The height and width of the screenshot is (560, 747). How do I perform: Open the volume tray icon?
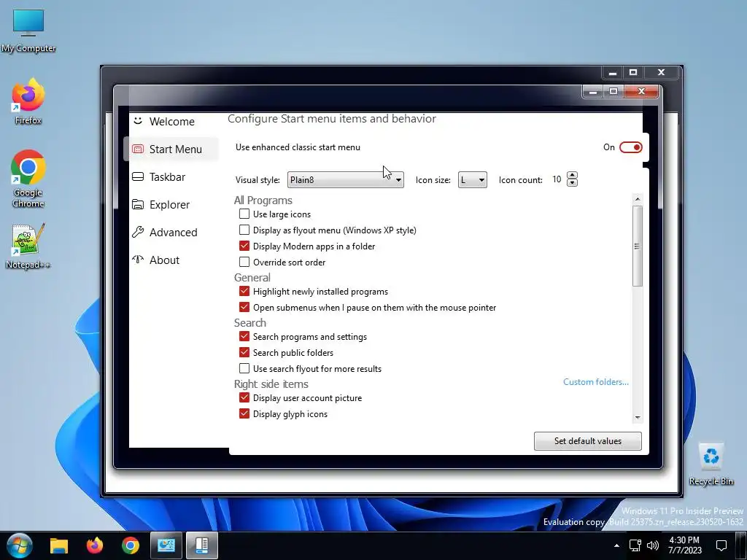tap(653, 545)
